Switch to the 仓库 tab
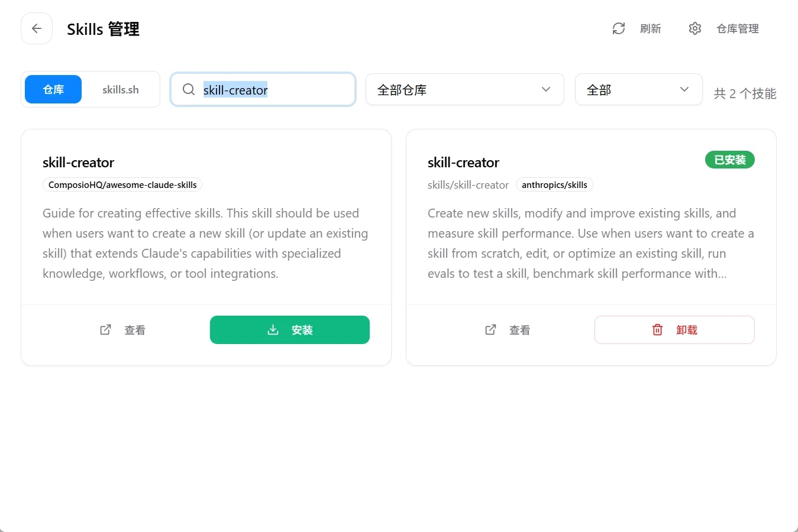 [53, 89]
